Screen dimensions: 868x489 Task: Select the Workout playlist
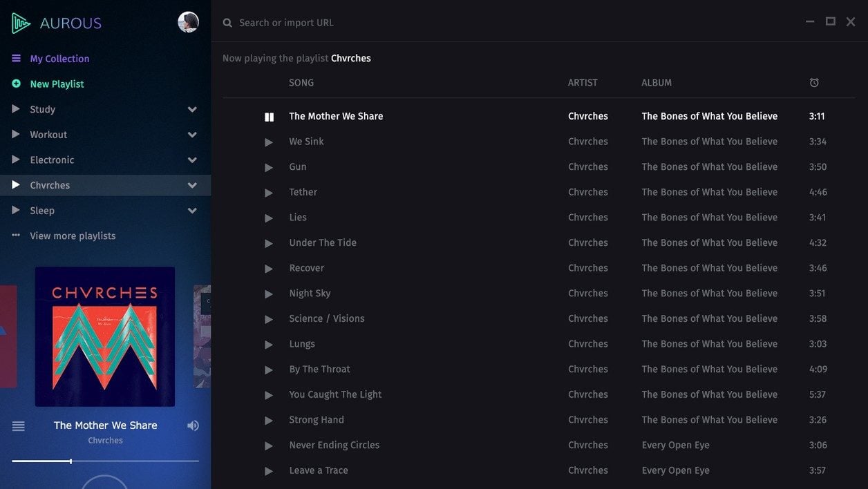click(x=48, y=135)
